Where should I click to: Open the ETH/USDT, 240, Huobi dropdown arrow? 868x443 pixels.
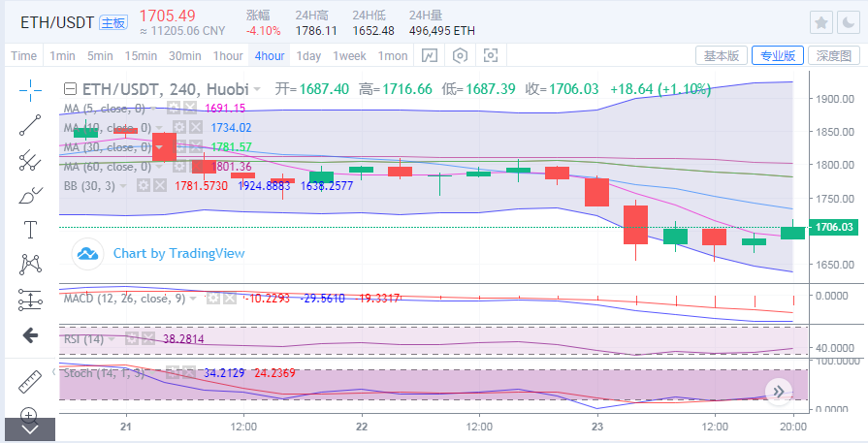pyautogui.click(x=257, y=89)
